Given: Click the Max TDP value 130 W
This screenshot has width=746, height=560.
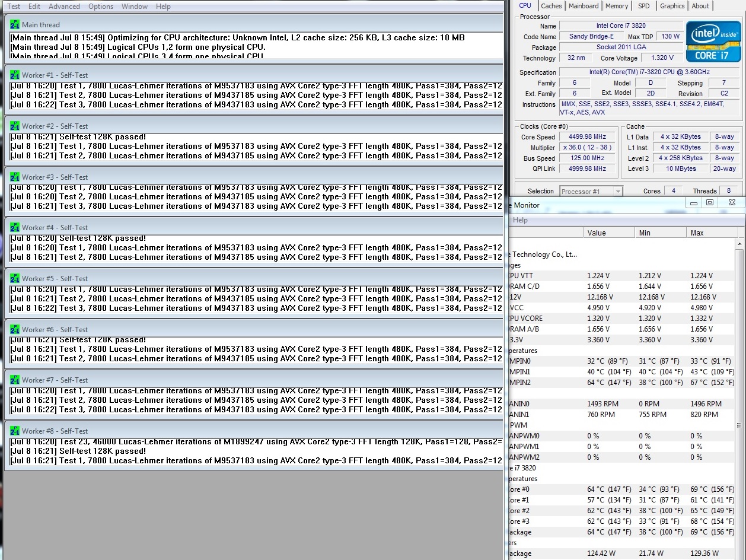Looking at the screenshot, I should point(670,37).
